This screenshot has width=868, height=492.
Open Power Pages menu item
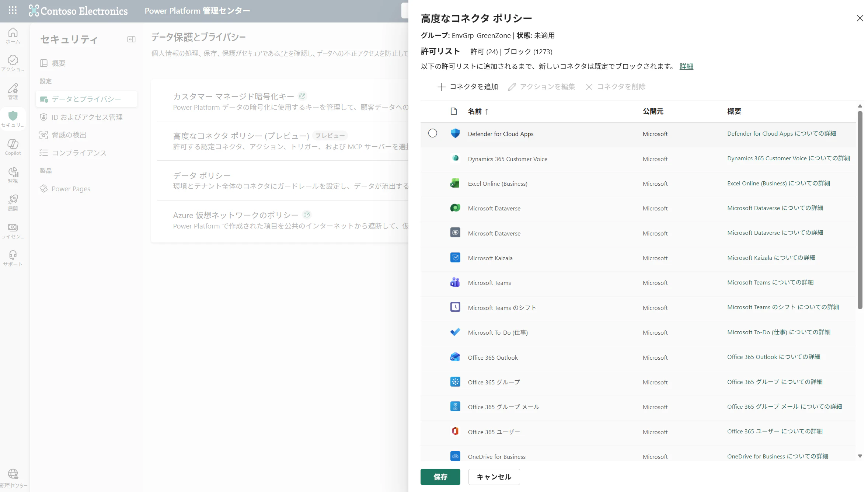[x=87, y=189]
